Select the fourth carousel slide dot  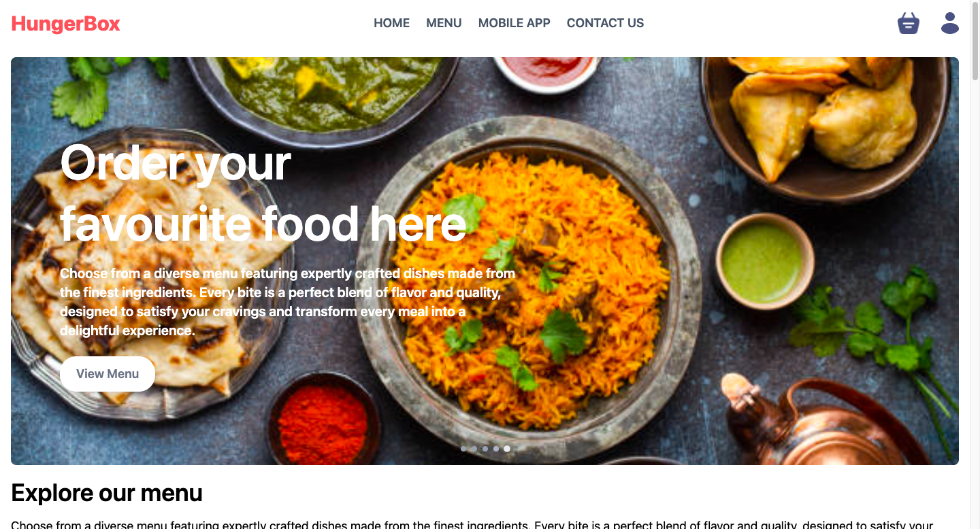496,449
